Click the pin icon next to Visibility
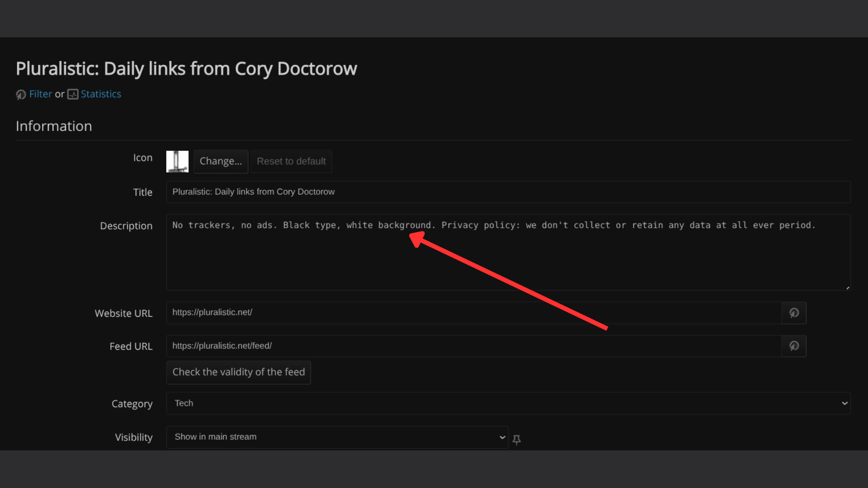This screenshot has width=868, height=488. [517, 439]
